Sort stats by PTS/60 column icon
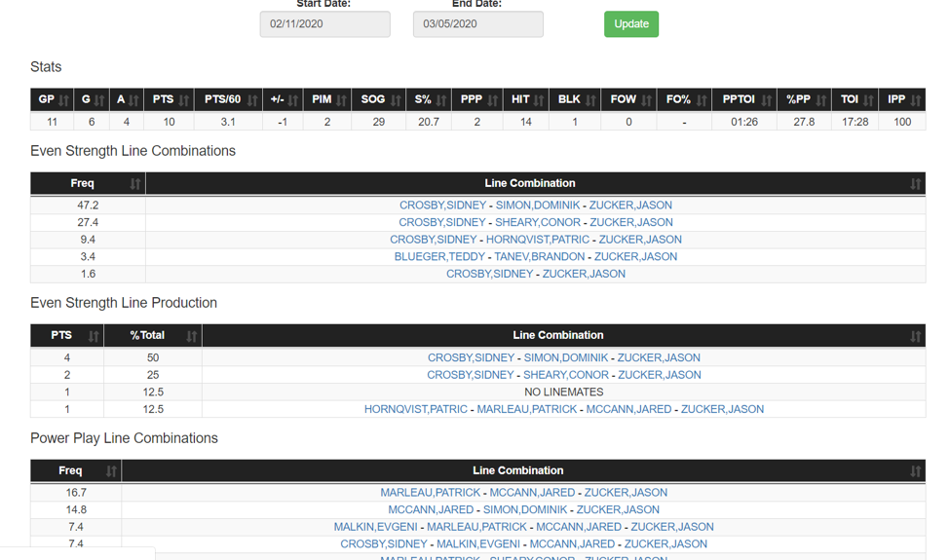Image resolution: width=950 pixels, height=560 pixels. tap(252, 100)
